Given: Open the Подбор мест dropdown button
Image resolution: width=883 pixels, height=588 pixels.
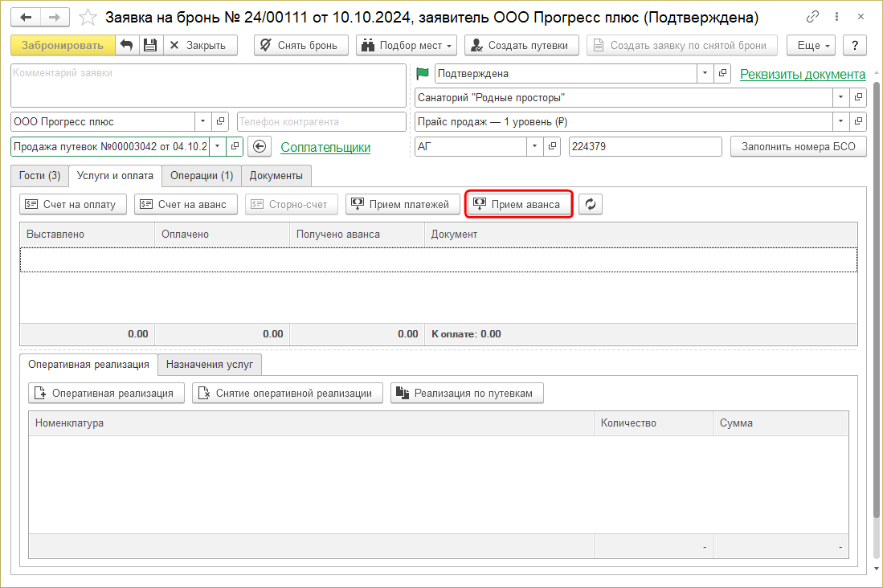Looking at the screenshot, I should [x=407, y=45].
